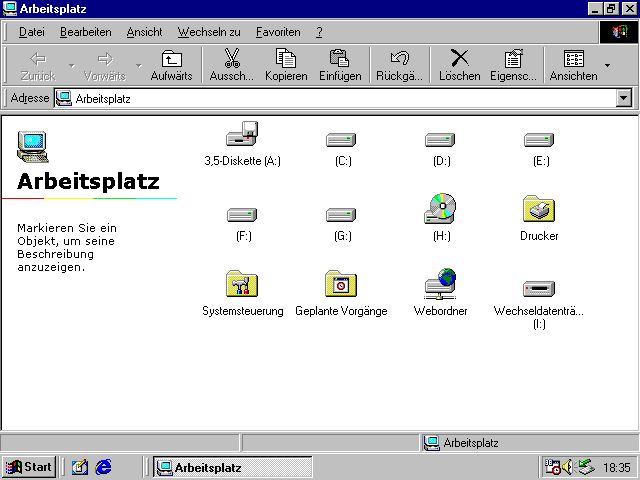Select the 3,5-Diskette (A:) drive icon
The height and width of the screenshot is (480, 640).
(x=242, y=134)
